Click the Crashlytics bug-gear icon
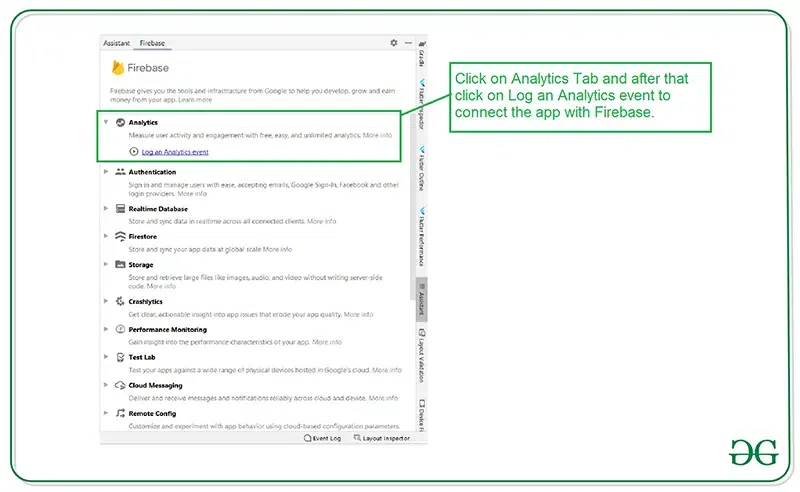Viewport: 800px width, 492px height. pos(120,301)
